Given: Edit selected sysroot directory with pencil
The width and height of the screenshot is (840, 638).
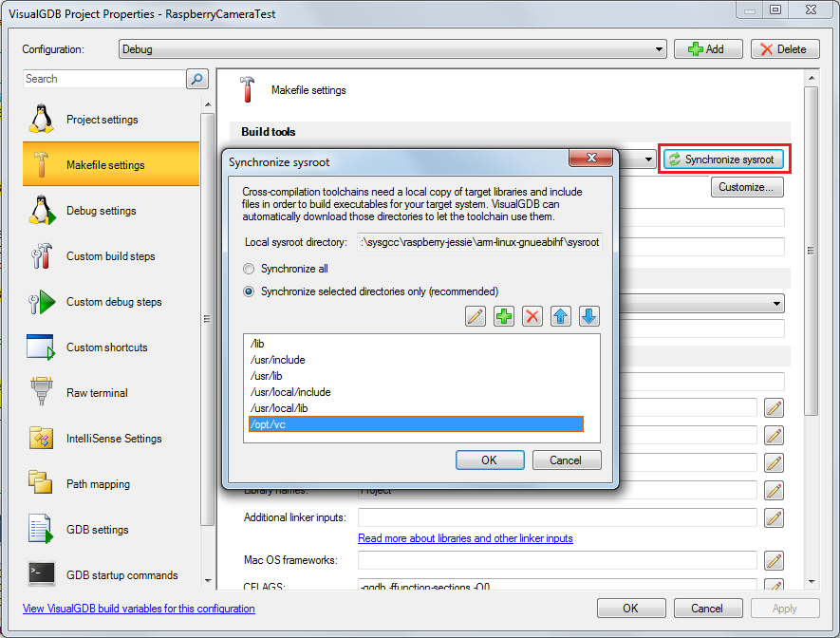Looking at the screenshot, I should point(476,316).
